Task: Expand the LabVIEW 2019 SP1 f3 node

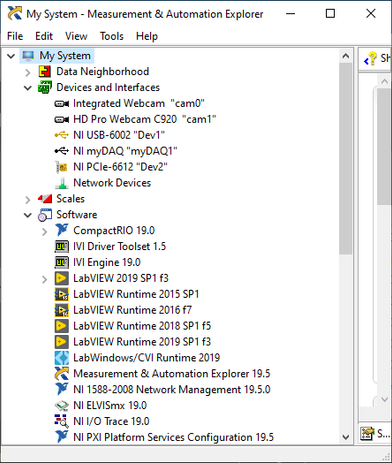Action: tap(44, 279)
